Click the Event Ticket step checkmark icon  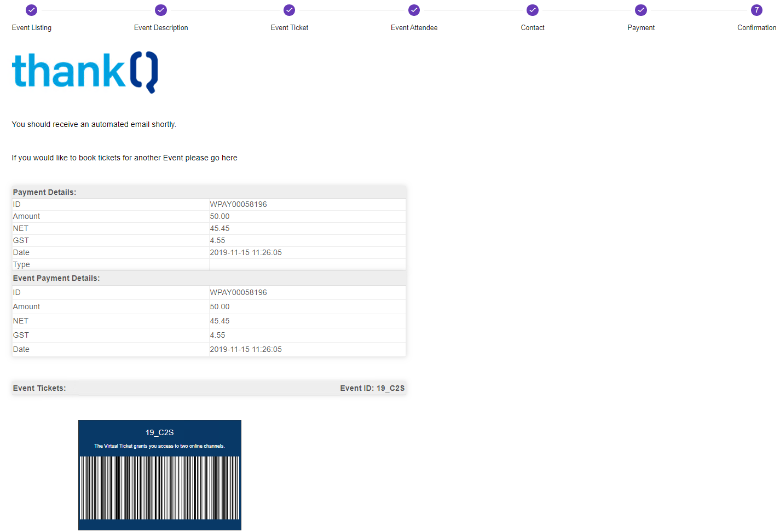[290, 10]
